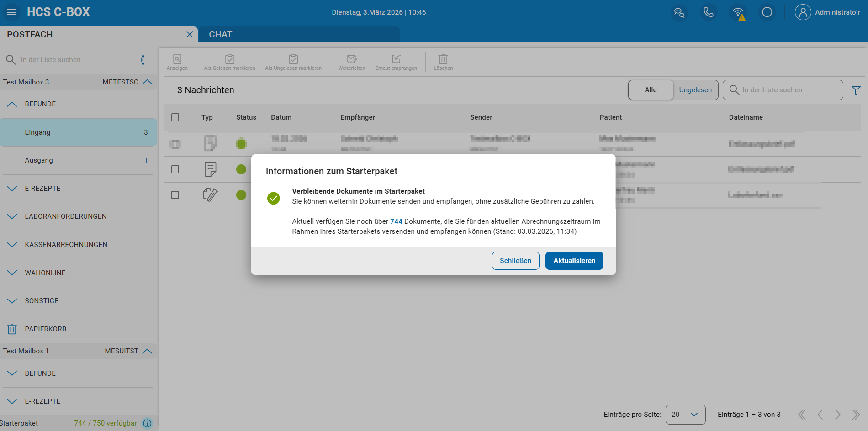
Task: Click the Erneut empfangen toolbar icon
Action: pyautogui.click(x=396, y=62)
